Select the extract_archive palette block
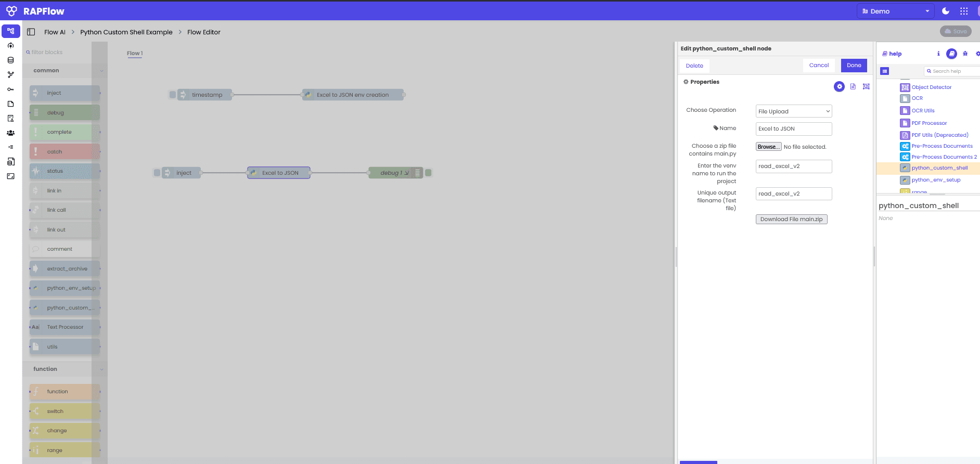Viewport: 980px width, 464px height. coord(65,269)
